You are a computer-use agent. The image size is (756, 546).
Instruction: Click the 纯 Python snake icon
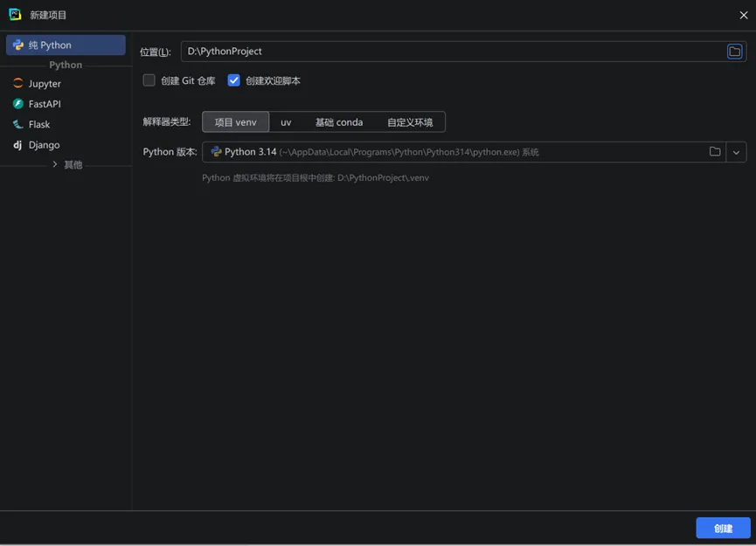coord(18,45)
